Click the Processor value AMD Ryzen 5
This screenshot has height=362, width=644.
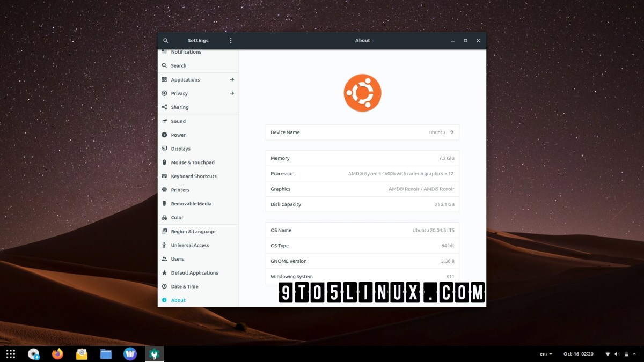click(x=401, y=174)
